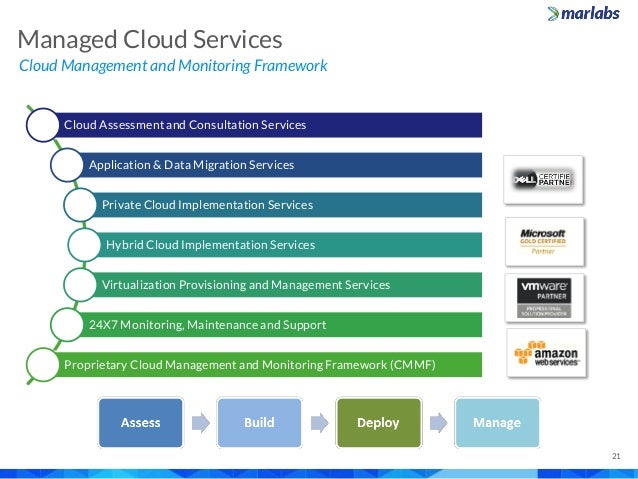This screenshot has width=638, height=479.
Task: Click the Assess box
Action: click(x=140, y=422)
